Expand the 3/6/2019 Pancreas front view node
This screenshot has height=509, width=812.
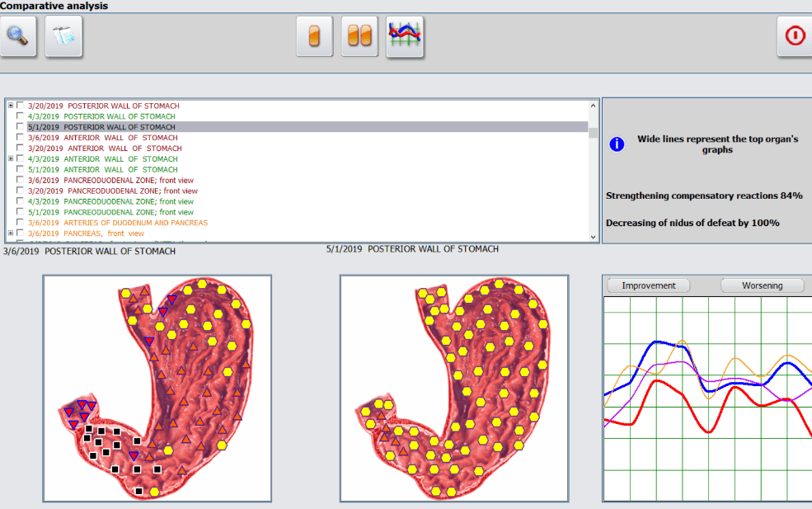tap(11, 233)
